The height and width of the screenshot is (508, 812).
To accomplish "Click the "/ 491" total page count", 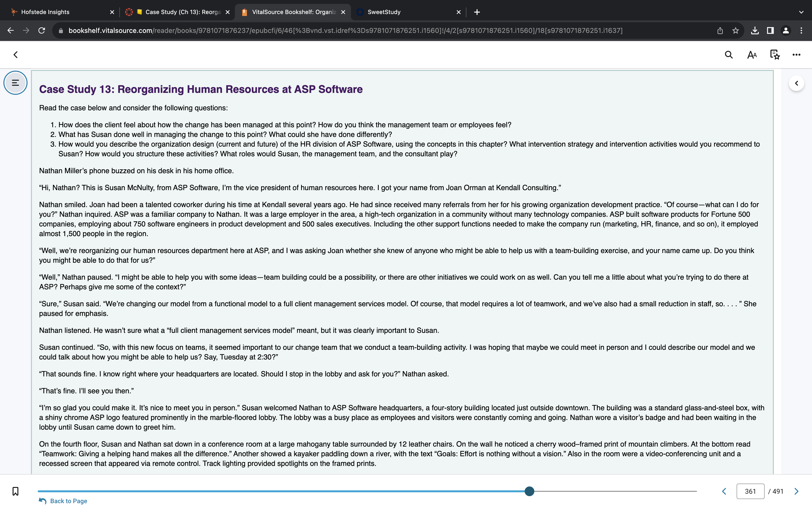I will point(776,492).
